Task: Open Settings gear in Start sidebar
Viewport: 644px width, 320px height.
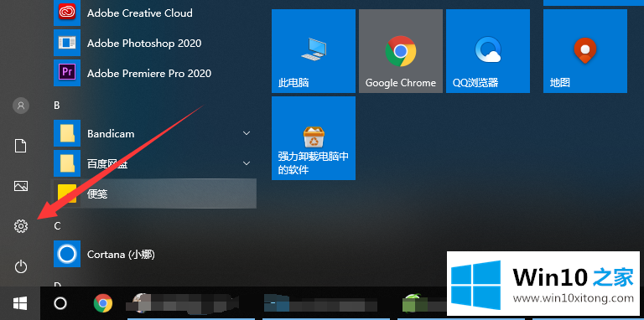Action: point(20,225)
